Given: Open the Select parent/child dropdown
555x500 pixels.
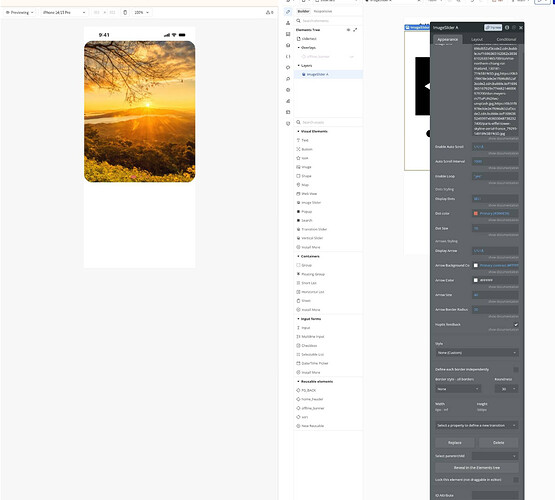Looking at the screenshot, I should 495,456.
